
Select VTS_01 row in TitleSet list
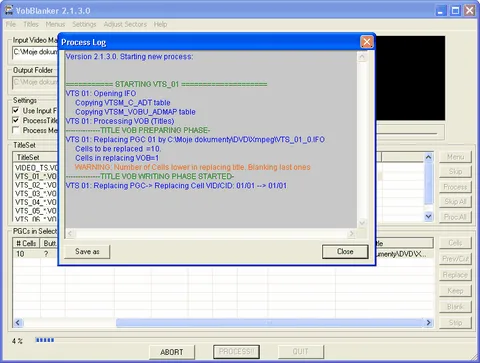[36, 176]
